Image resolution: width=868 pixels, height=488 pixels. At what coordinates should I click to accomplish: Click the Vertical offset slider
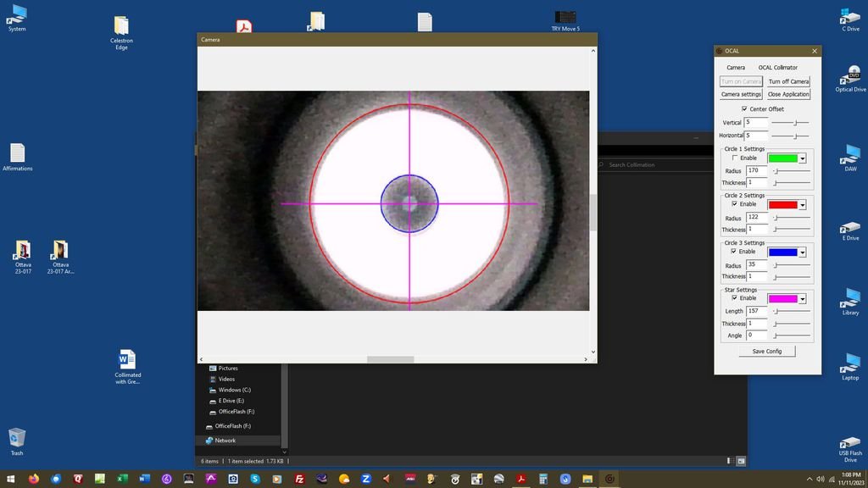(x=794, y=123)
